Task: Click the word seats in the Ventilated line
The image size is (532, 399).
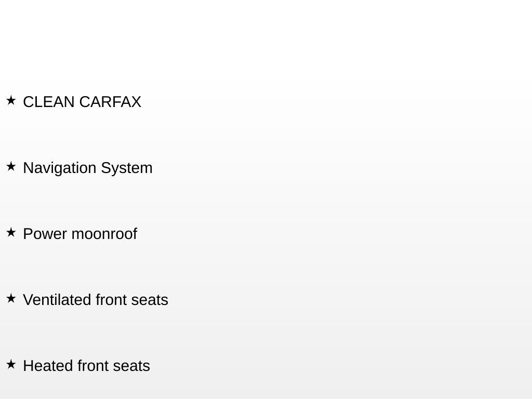Action: tap(150, 300)
